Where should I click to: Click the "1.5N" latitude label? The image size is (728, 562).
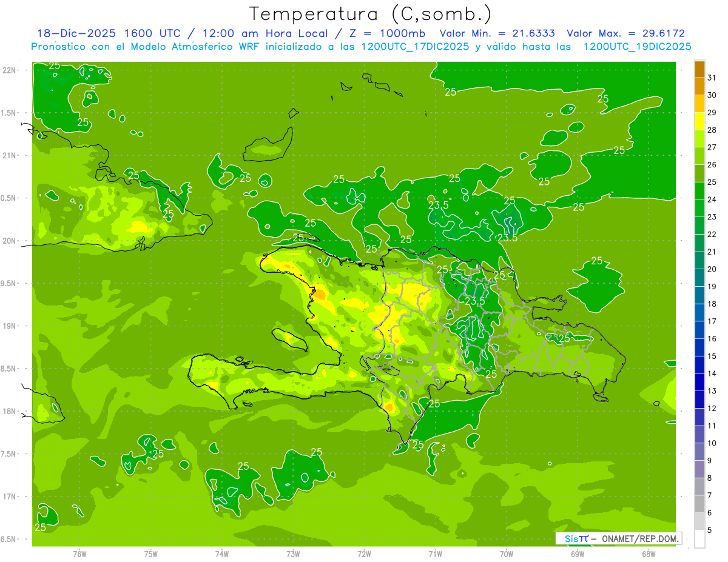tap(8, 113)
